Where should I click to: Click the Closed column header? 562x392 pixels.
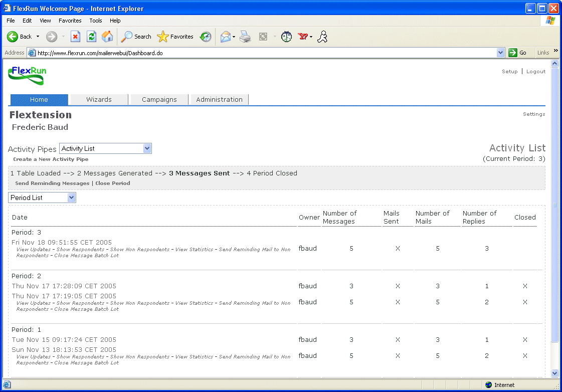point(525,218)
